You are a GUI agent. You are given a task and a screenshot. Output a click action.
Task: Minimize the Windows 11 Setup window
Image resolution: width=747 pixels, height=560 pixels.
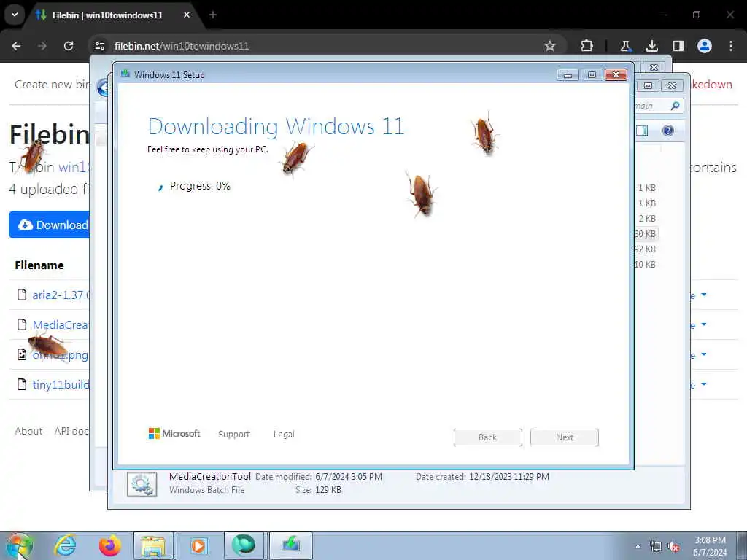coord(568,75)
